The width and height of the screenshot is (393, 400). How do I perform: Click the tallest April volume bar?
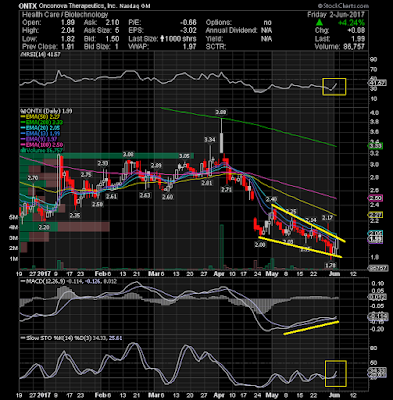click(221, 247)
